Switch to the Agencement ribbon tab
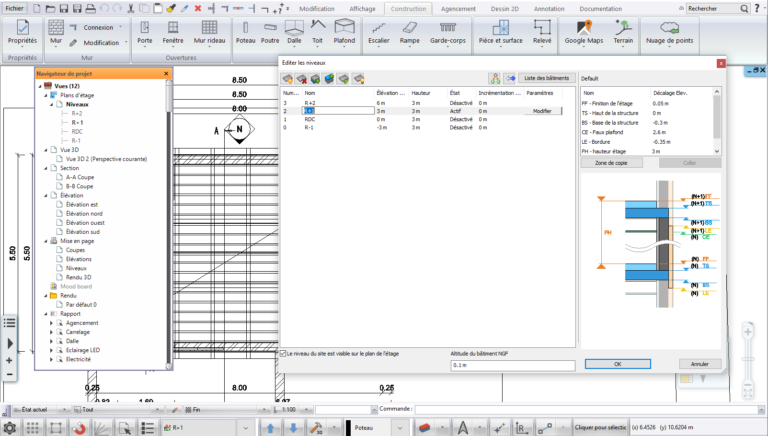The width and height of the screenshot is (768, 436). coord(458,9)
